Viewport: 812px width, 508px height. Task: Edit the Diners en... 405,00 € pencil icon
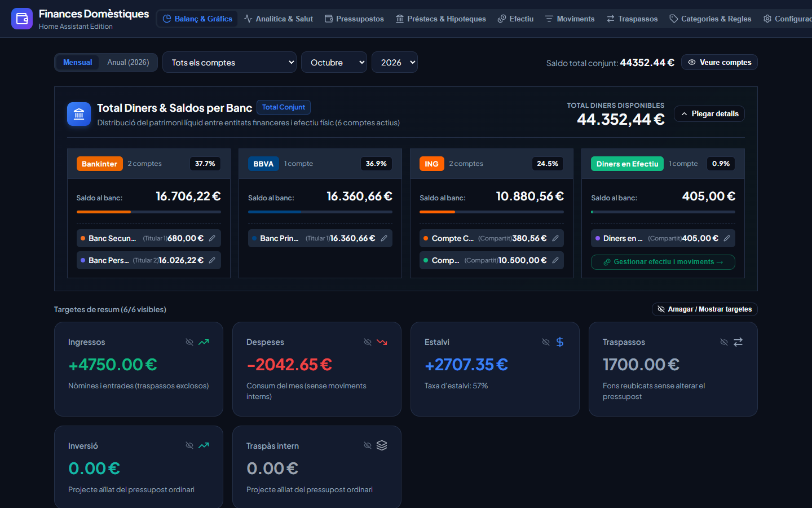coord(727,238)
